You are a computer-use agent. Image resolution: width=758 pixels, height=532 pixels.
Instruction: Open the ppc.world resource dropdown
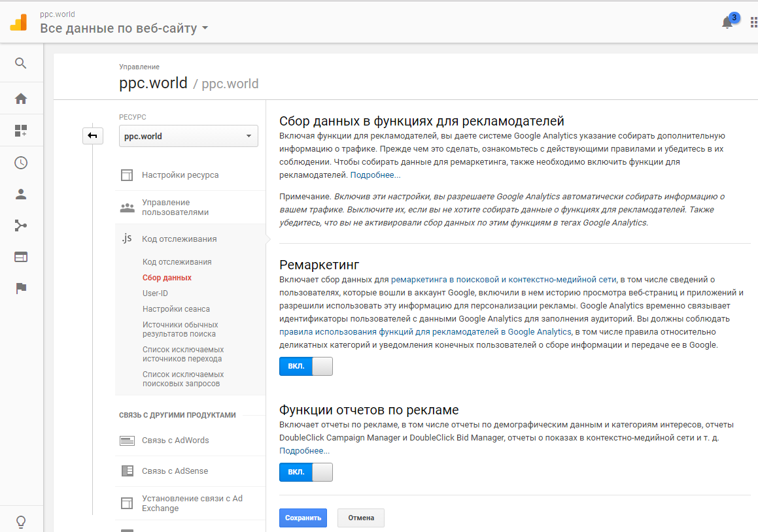coord(188,137)
